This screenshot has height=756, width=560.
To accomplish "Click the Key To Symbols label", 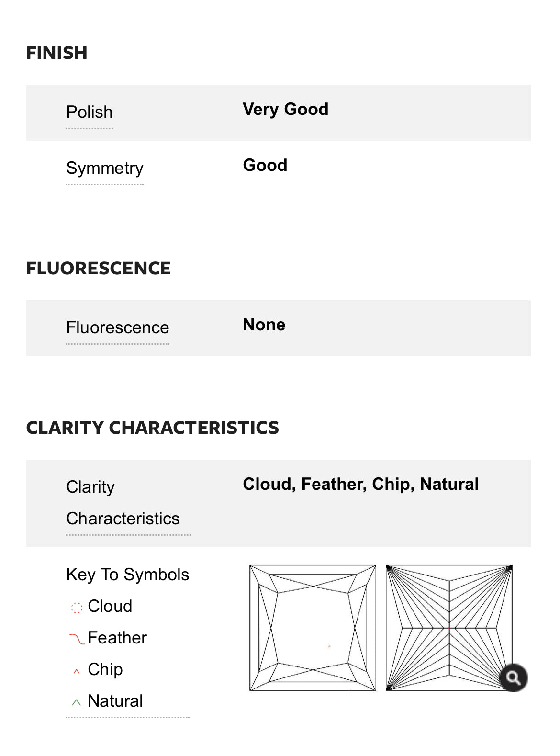I will pos(128,575).
